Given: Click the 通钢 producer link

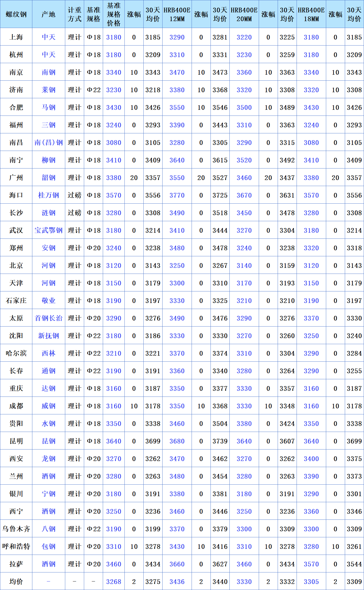Looking at the screenshot, I should 49,371.
